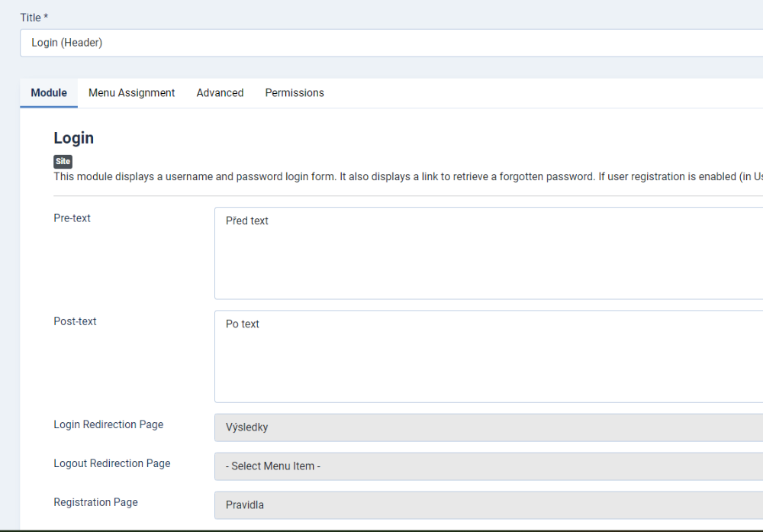Image resolution: width=763 pixels, height=532 pixels.
Task: Open Login Redirection Page field showing Výsledky
Action: [488, 427]
